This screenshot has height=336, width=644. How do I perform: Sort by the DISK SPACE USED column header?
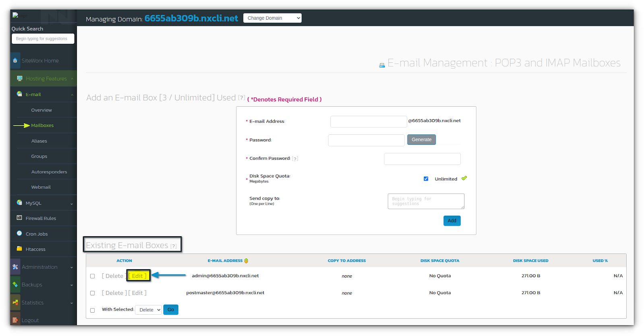coord(530,261)
